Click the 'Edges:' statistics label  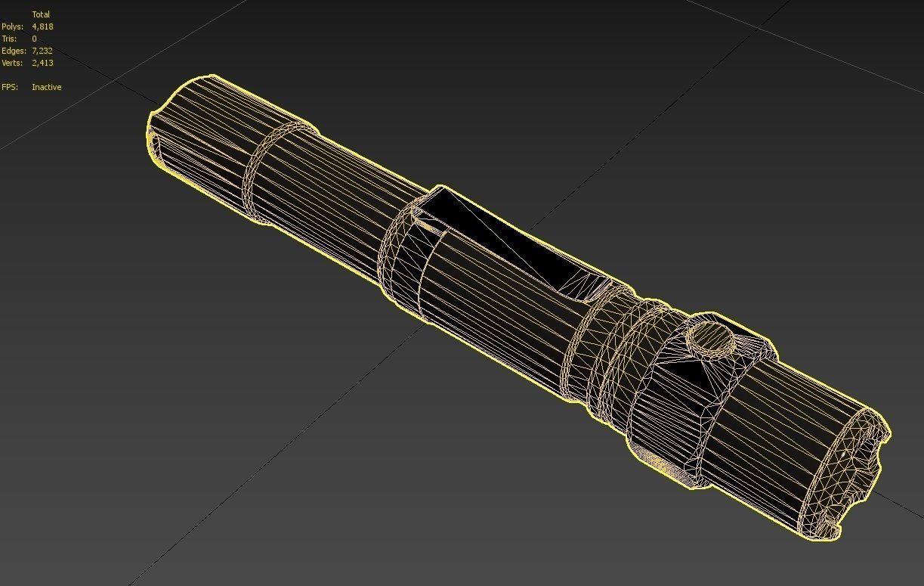coord(14,51)
